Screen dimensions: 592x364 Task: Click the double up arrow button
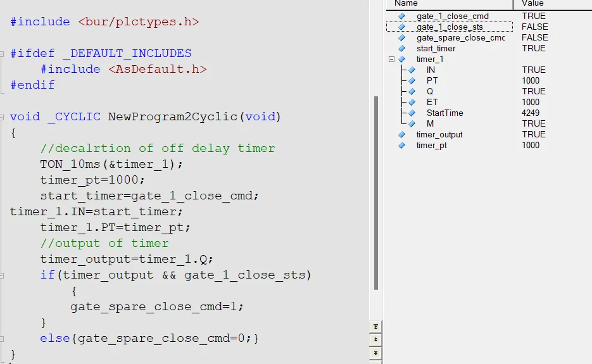(x=376, y=340)
